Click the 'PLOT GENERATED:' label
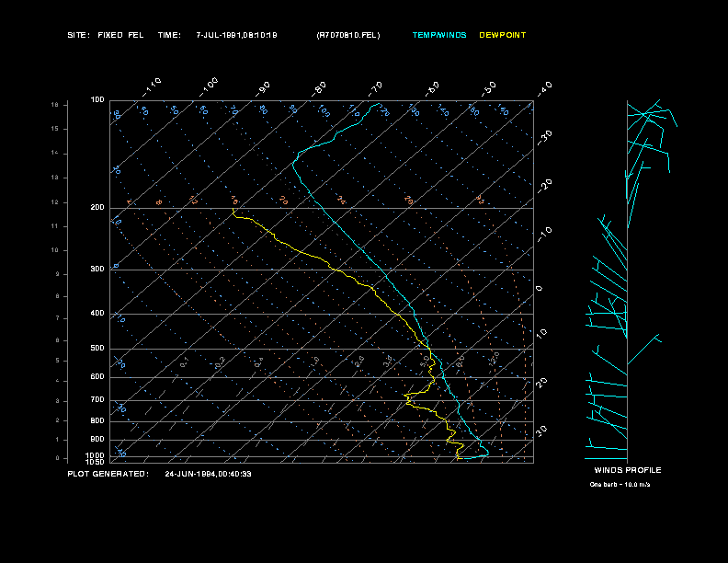Viewport: 728px width, 563px height. coord(108,474)
